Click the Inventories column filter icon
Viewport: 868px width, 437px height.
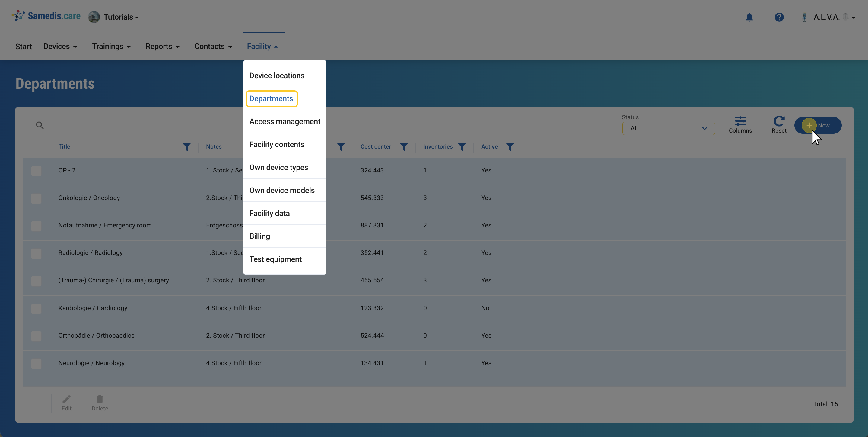[x=462, y=147]
